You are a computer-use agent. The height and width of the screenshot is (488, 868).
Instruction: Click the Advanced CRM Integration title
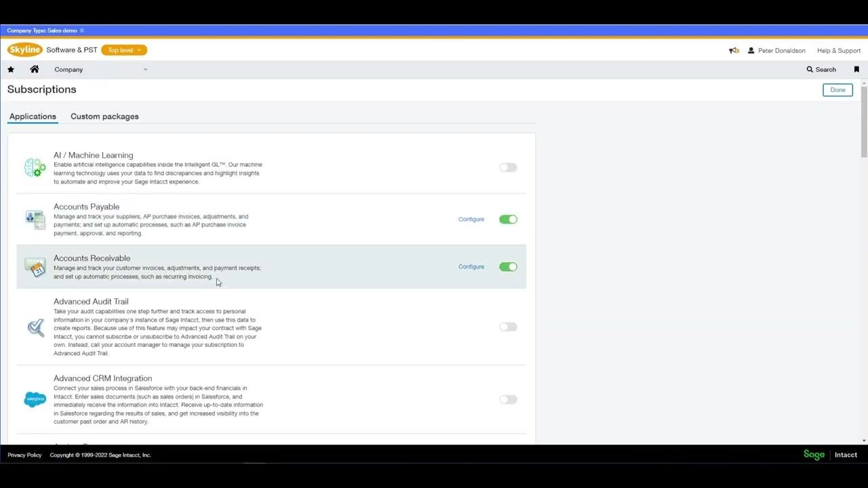[x=103, y=378]
